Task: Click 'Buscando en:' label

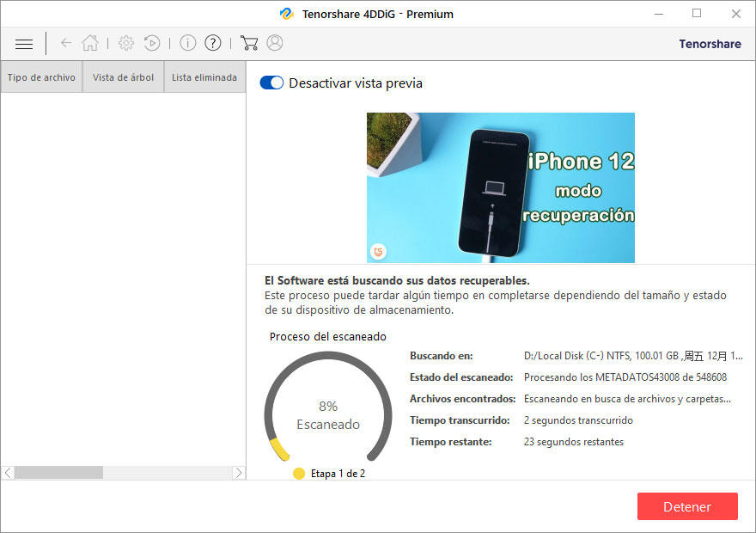Action: 442,356
